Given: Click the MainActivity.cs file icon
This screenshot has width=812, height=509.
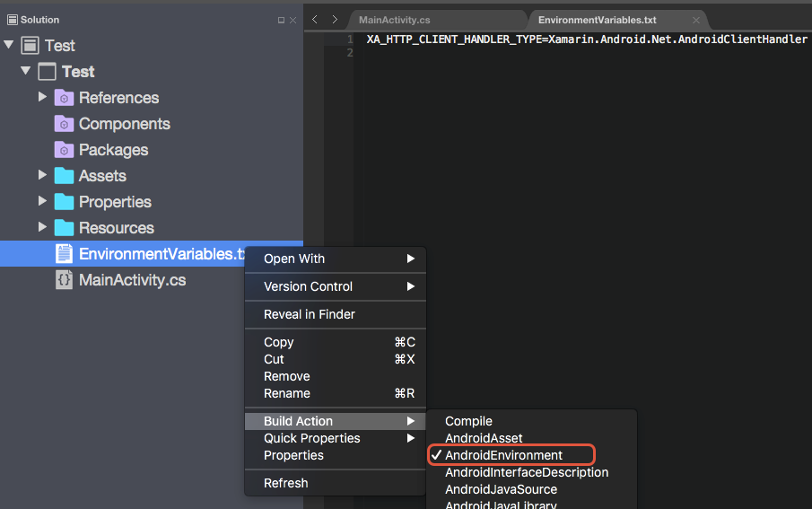Looking at the screenshot, I should point(64,280).
